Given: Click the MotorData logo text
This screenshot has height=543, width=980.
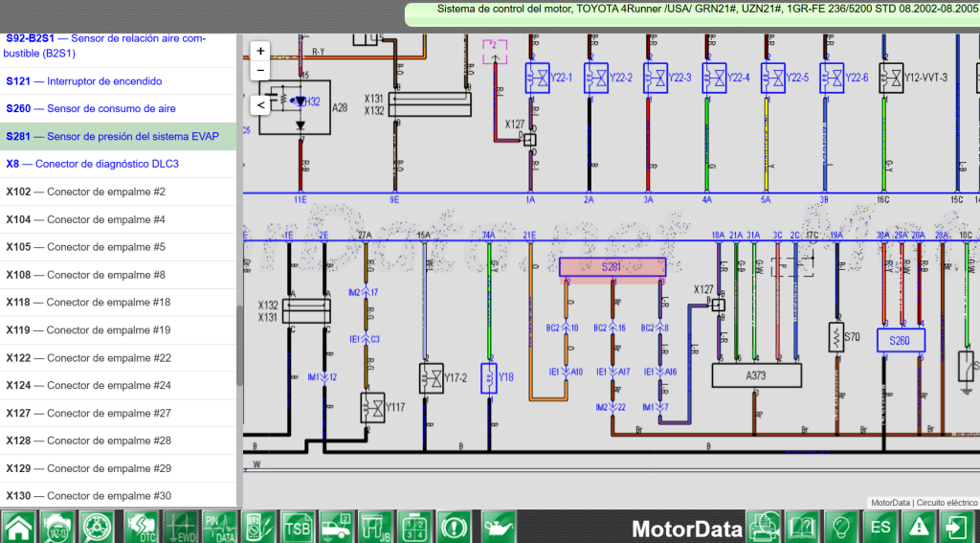Looking at the screenshot, I should point(687,529).
